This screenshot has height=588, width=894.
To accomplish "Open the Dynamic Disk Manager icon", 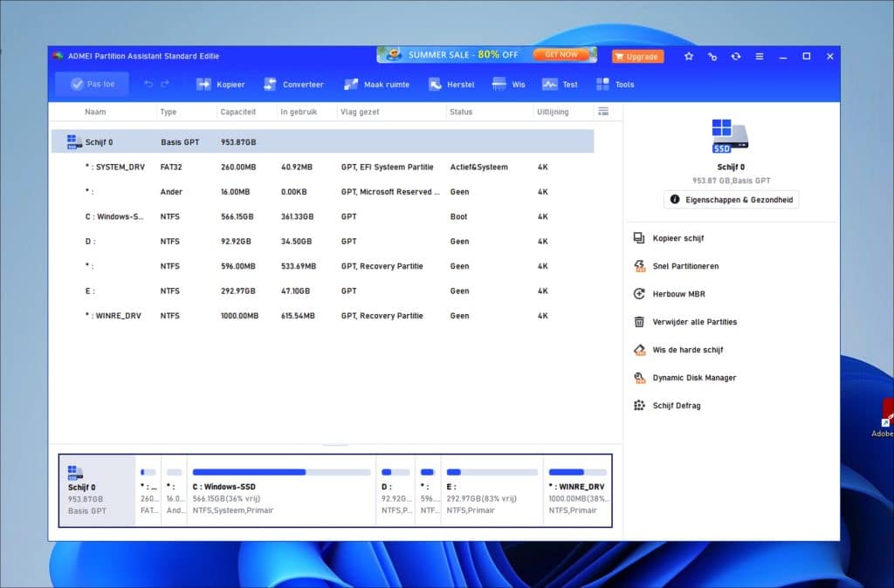I will point(640,378).
